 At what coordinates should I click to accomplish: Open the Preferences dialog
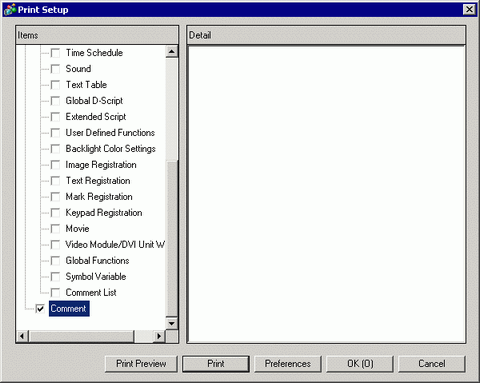288,364
